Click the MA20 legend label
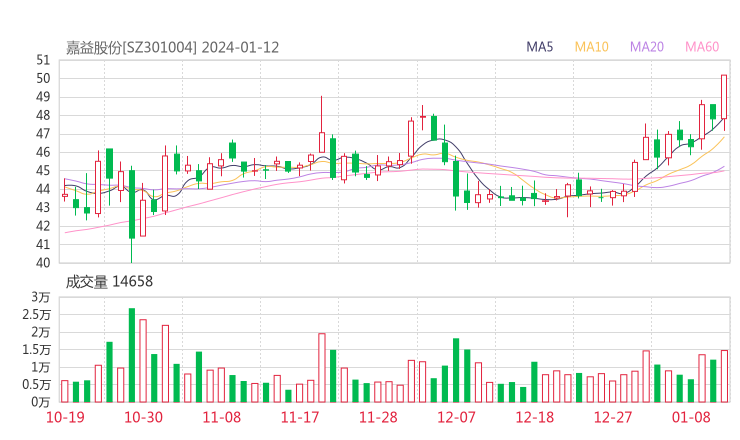Screen dimensions: 740x440 tap(647, 47)
